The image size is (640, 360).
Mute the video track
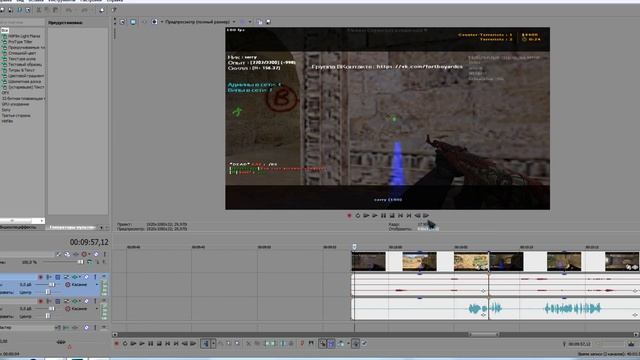click(x=96, y=254)
